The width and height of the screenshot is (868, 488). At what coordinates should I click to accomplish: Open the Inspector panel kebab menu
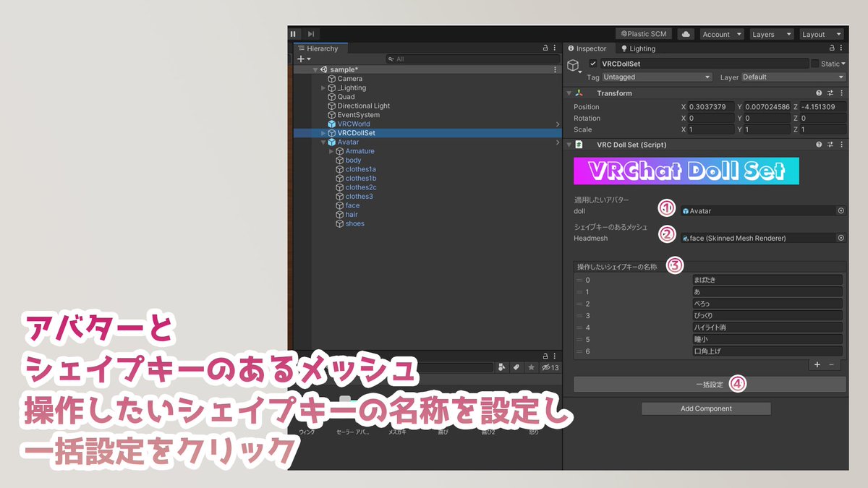pos(841,48)
